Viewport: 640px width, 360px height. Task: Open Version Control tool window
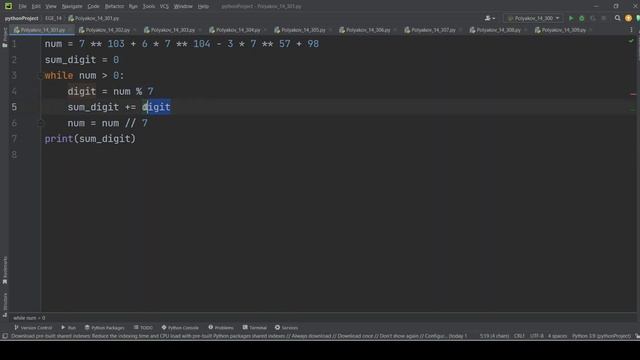pyautogui.click(x=33, y=327)
